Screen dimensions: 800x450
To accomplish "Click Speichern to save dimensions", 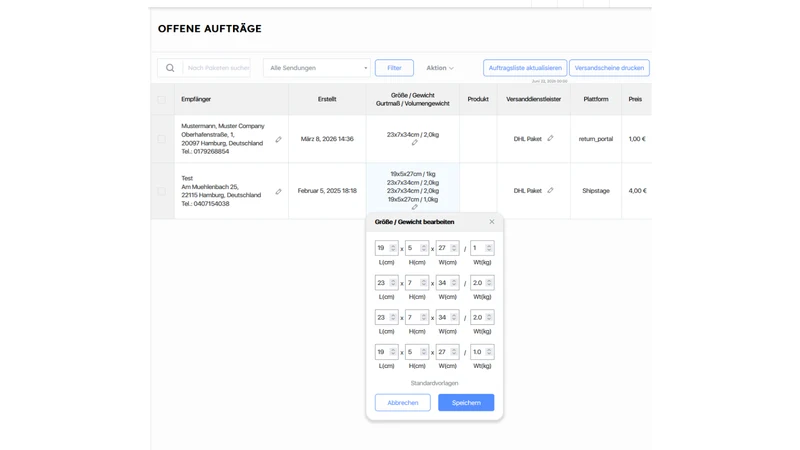I will click(x=466, y=403).
